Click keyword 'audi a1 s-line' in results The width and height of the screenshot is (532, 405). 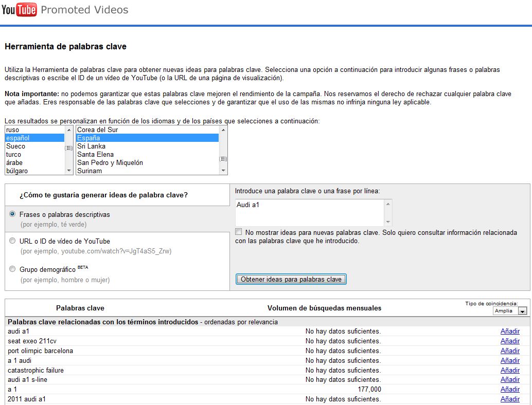tap(27, 380)
